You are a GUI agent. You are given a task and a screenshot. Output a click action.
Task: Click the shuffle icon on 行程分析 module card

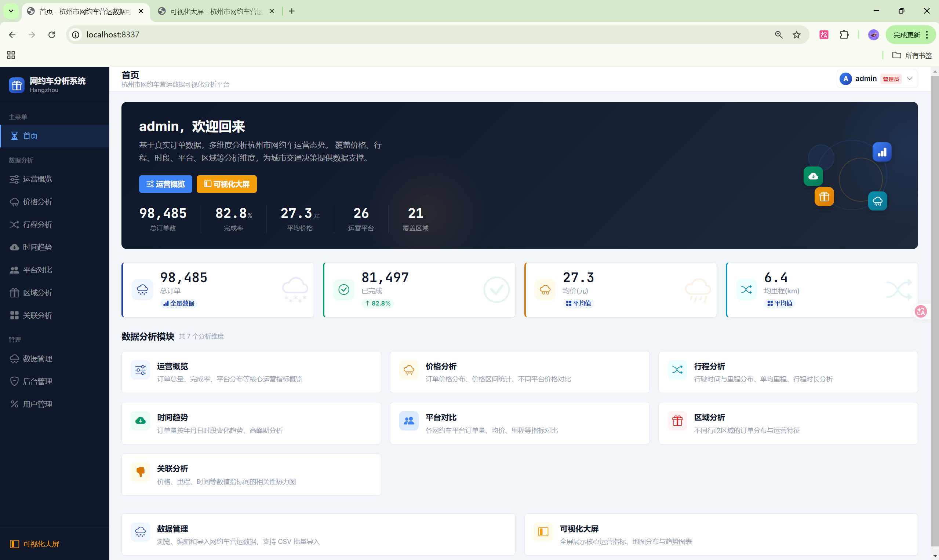(x=677, y=370)
